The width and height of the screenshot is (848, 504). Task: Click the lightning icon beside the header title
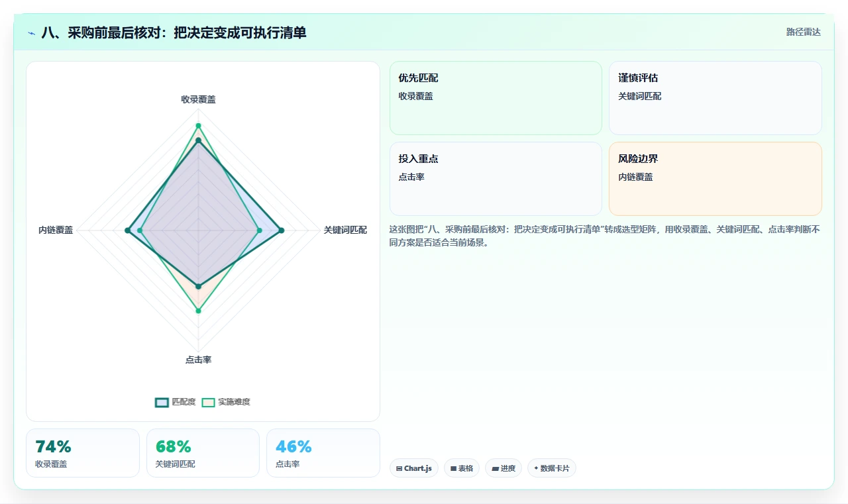pos(32,33)
